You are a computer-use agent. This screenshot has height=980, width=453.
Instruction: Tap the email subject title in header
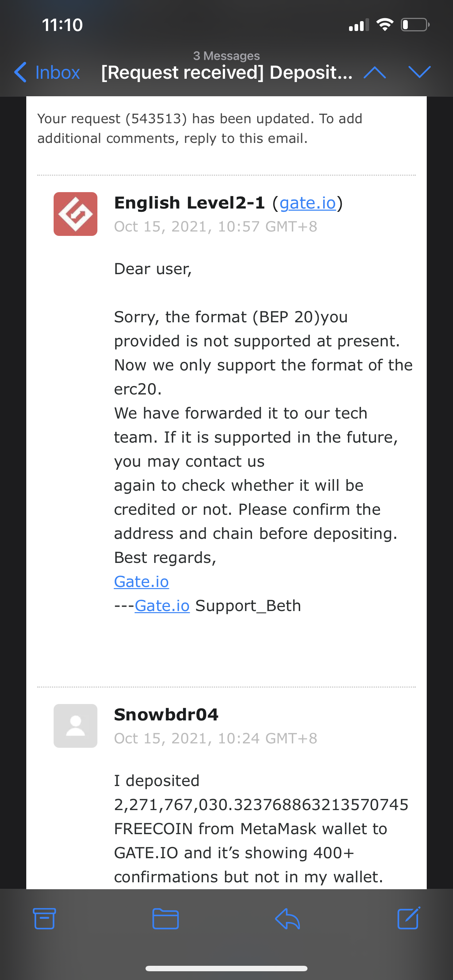click(227, 72)
